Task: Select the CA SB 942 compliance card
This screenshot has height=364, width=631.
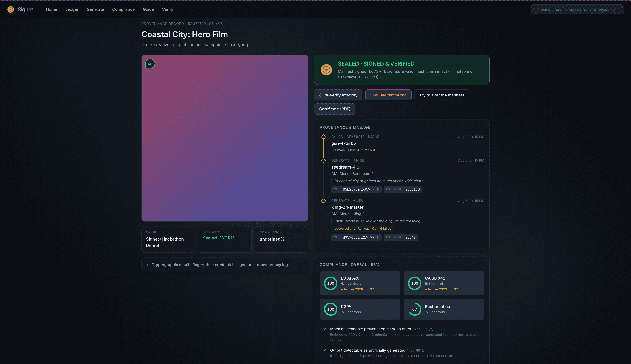Action: click(x=443, y=284)
